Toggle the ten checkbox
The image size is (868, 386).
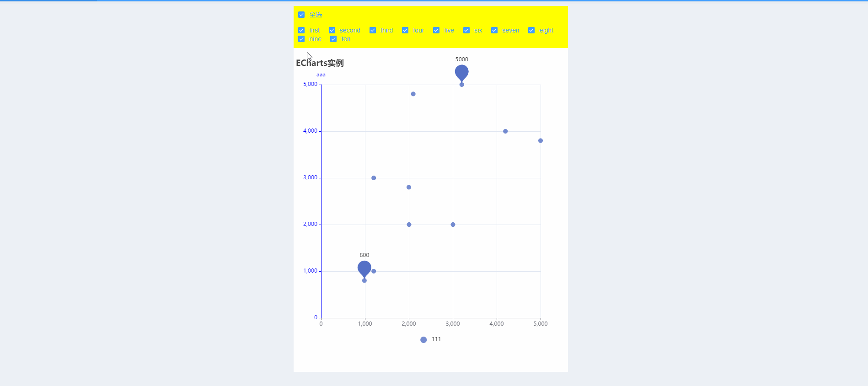(x=333, y=39)
